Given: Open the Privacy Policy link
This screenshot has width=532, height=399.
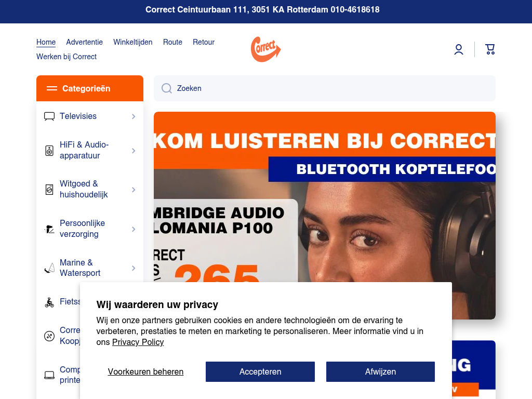Looking at the screenshot, I should pyautogui.click(x=138, y=342).
